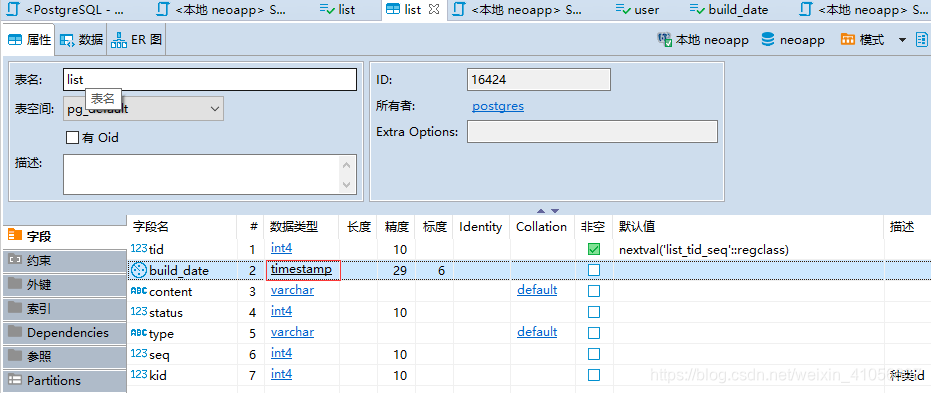Click the ABC icon beside content

138,291
